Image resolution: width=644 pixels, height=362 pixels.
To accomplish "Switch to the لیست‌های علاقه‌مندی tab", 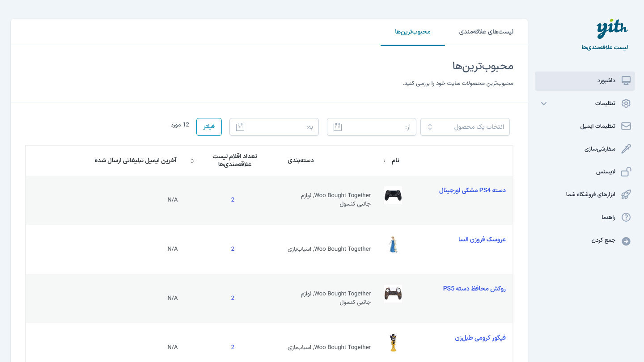I will click(x=486, y=32).
